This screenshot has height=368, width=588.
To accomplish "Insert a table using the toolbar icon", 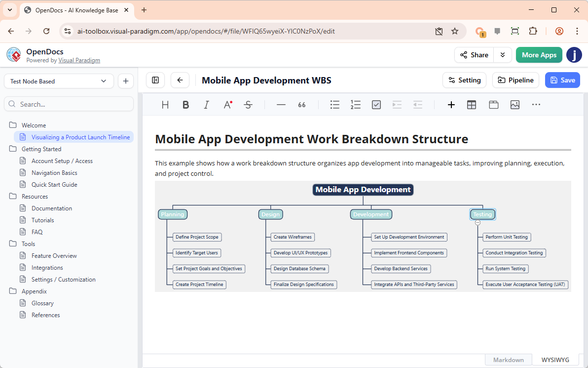I will pyautogui.click(x=472, y=105).
